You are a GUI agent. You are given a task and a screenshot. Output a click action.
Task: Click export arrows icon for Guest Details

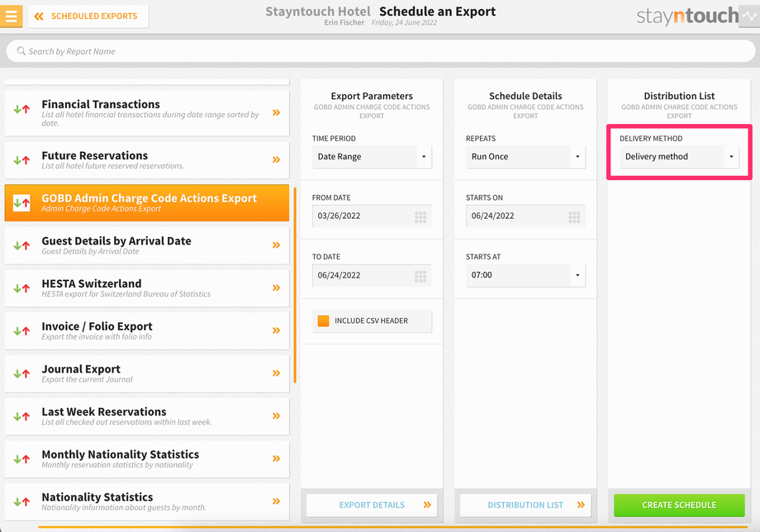point(21,245)
